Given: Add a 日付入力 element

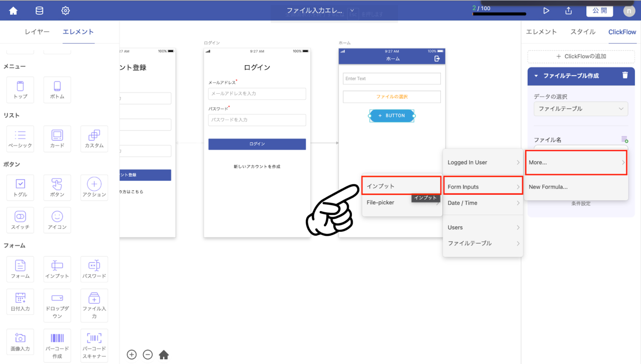Looking at the screenshot, I should [20, 302].
